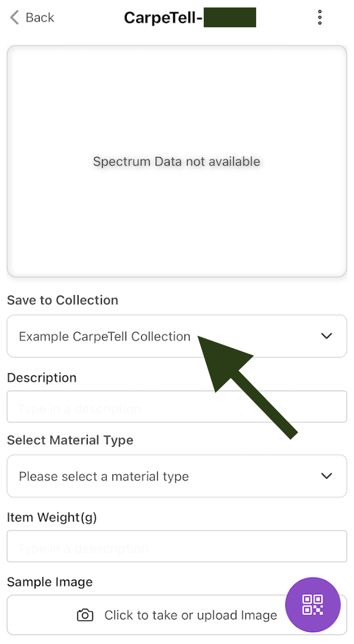The height and width of the screenshot is (644, 354).
Task: Go back using the Back text
Action: pos(40,18)
